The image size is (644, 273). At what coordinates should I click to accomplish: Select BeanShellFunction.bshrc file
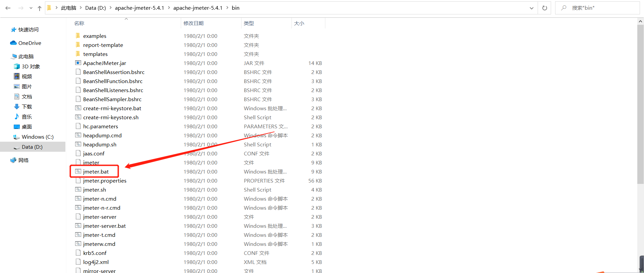tap(113, 81)
